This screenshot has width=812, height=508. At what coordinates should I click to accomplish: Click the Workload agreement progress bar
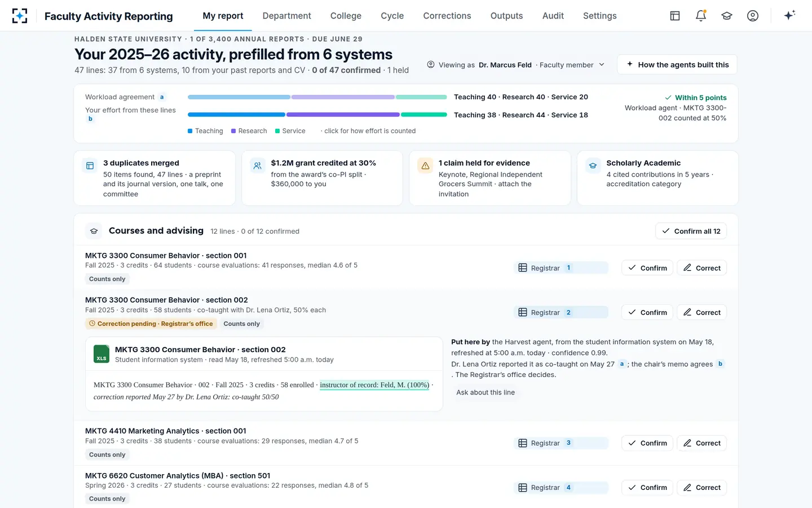(317, 97)
